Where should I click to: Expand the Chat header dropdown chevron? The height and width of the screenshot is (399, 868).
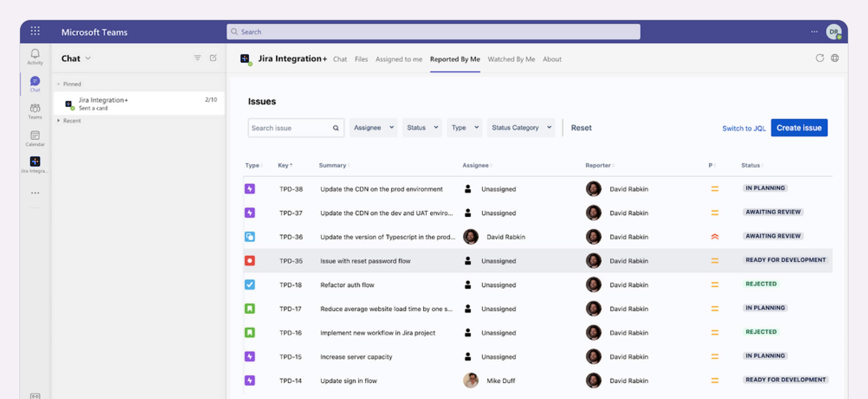(x=88, y=58)
